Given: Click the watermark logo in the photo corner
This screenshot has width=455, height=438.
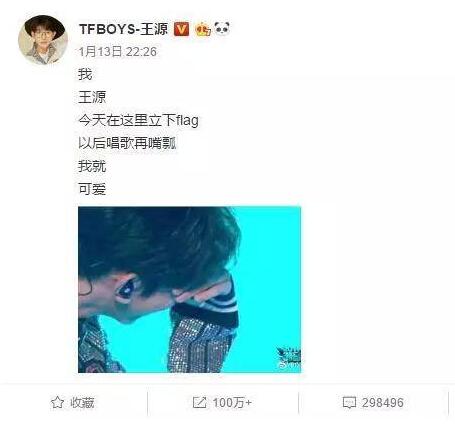Looking at the screenshot, I should point(289,358).
